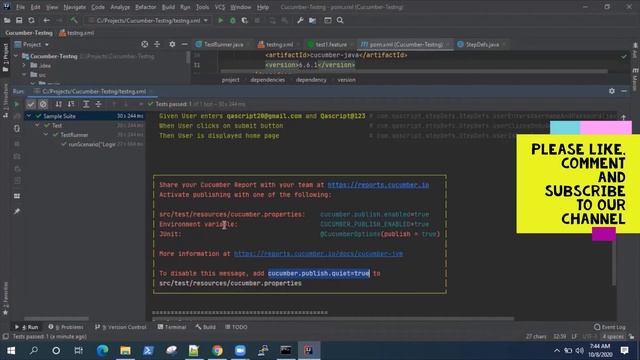
Task: Open Project Structure icon in toolbar
Action: coord(312,20)
